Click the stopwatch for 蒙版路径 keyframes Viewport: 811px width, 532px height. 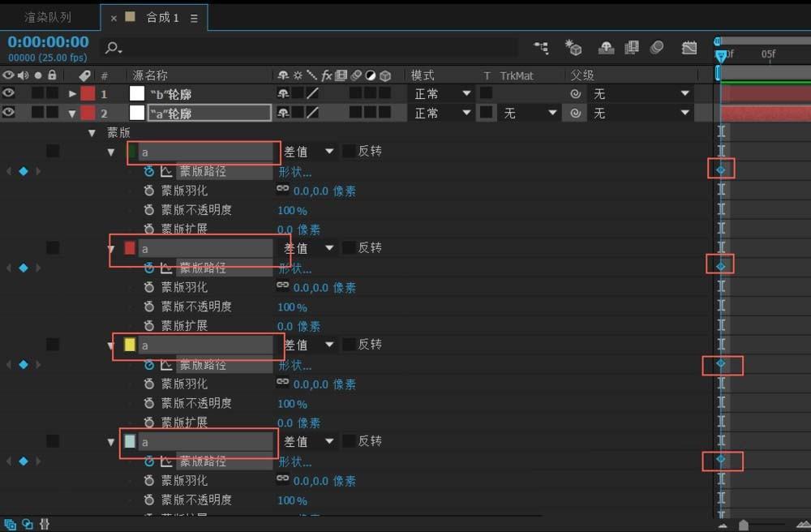point(148,171)
